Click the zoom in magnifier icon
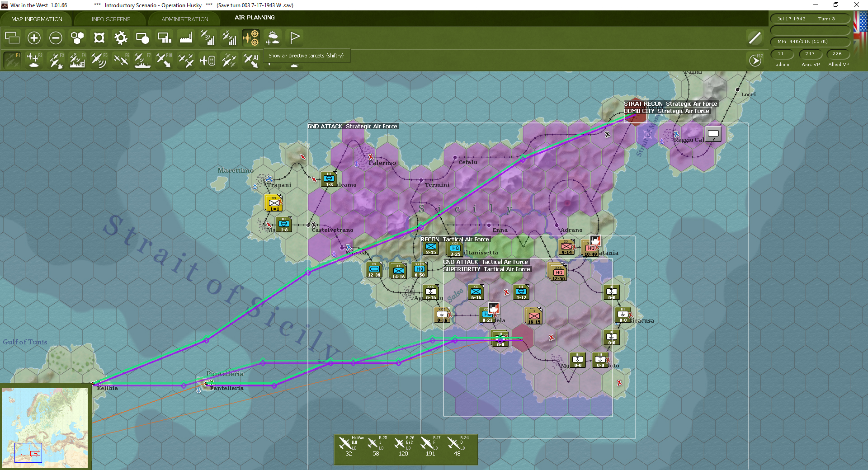The height and width of the screenshot is (470, 868). [34, 38]
